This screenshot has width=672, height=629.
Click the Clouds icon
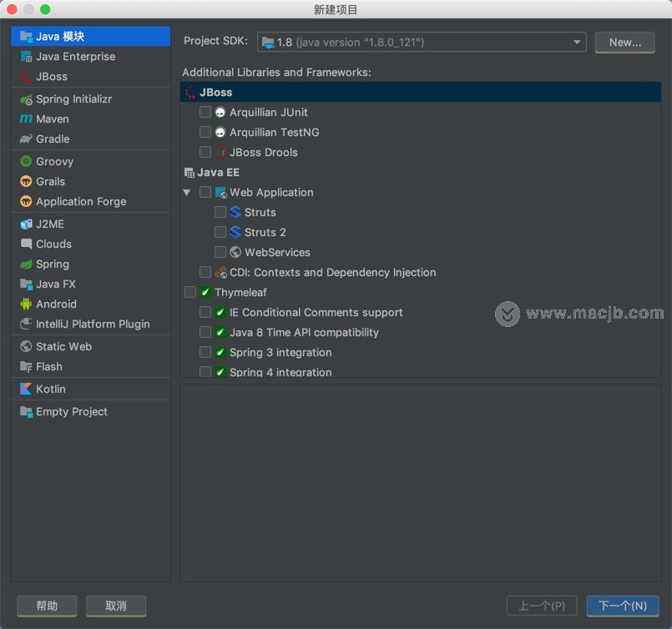point(26,244)
